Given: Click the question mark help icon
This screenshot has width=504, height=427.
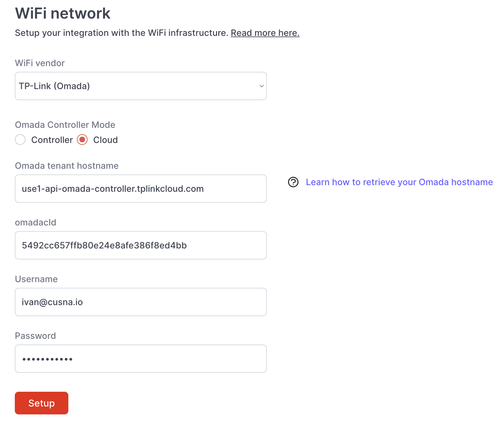Looking at the screenshot, I should click(x=293, y=182).
